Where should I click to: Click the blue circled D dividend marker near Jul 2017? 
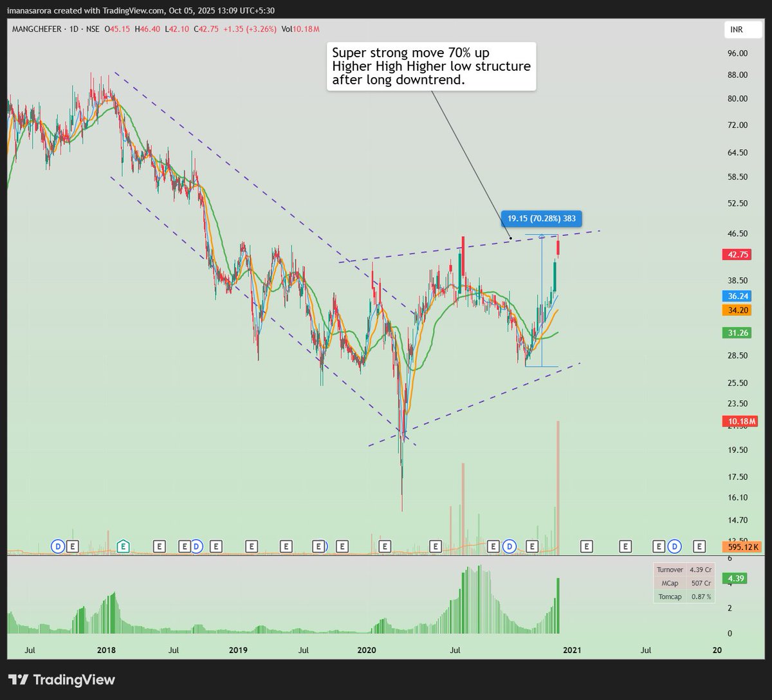click(57, 546)
